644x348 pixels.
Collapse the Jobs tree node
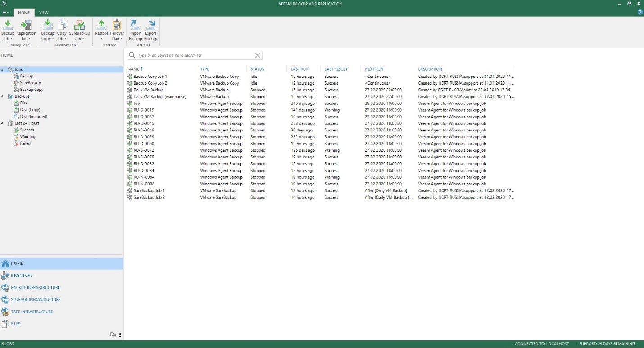tap(3, 70)
